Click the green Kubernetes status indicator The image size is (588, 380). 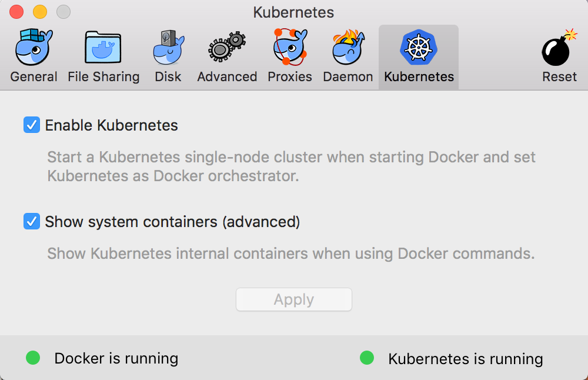(367, 358)
